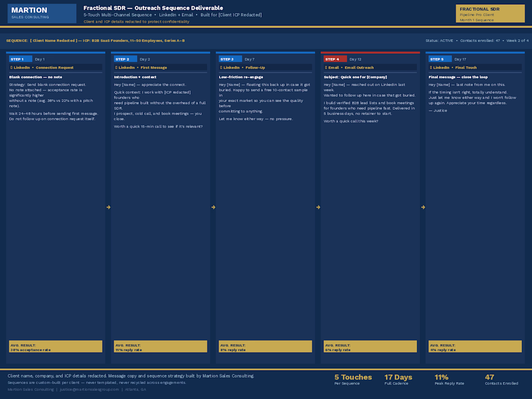Click 'Let me know either way — no pressure.'
Image resolution: width=532 pixels, height=399 pixels.
click(256, 119)
